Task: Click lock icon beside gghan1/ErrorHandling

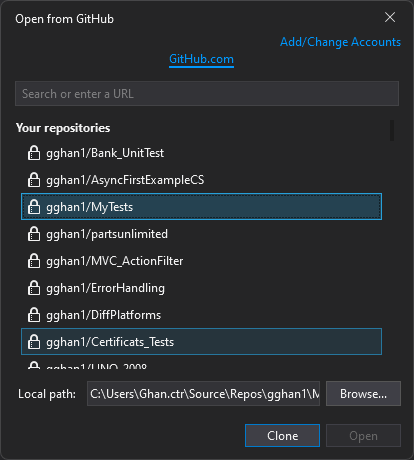Action: point(34,288)
